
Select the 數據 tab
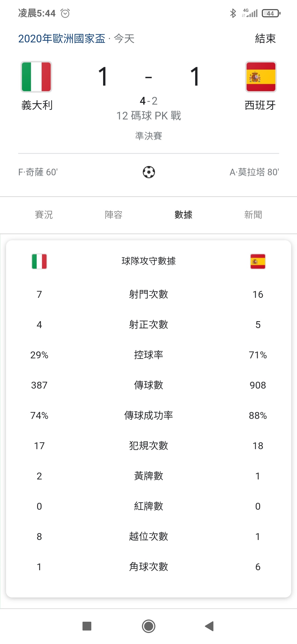point(183,215)
